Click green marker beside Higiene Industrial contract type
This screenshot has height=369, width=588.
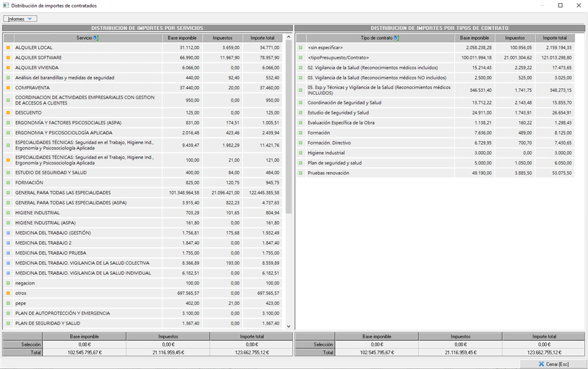[x=300, y=153]
